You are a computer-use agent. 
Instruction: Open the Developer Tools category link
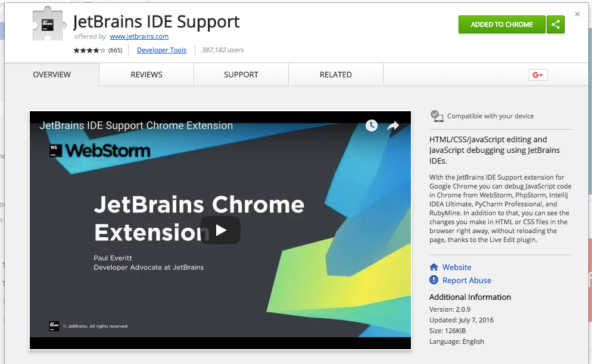(161, 50)
